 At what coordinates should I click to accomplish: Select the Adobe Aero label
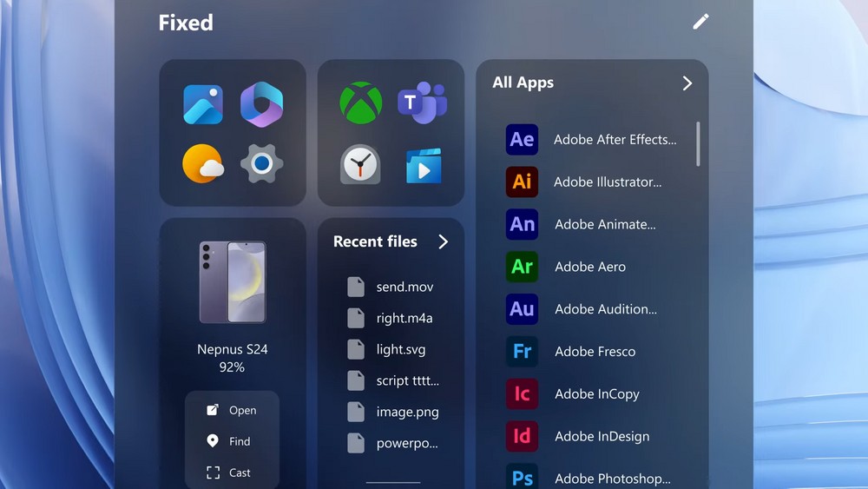[x=590, y=267]
